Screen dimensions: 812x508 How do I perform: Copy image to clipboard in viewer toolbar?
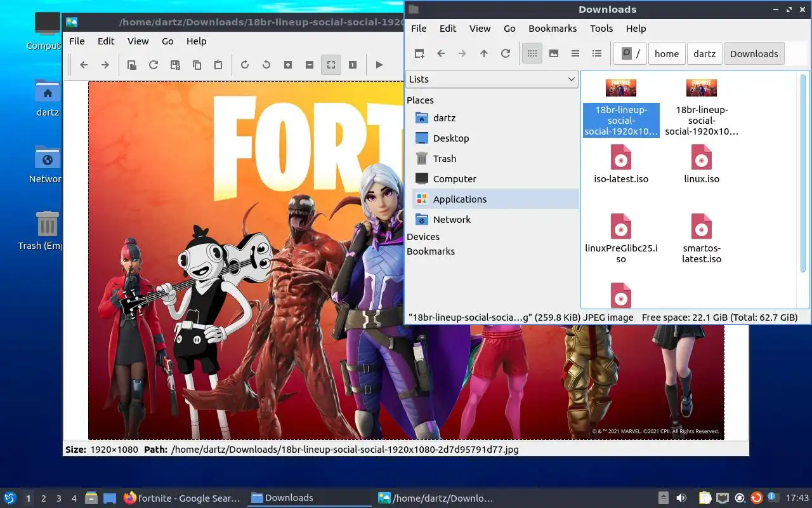197,65
